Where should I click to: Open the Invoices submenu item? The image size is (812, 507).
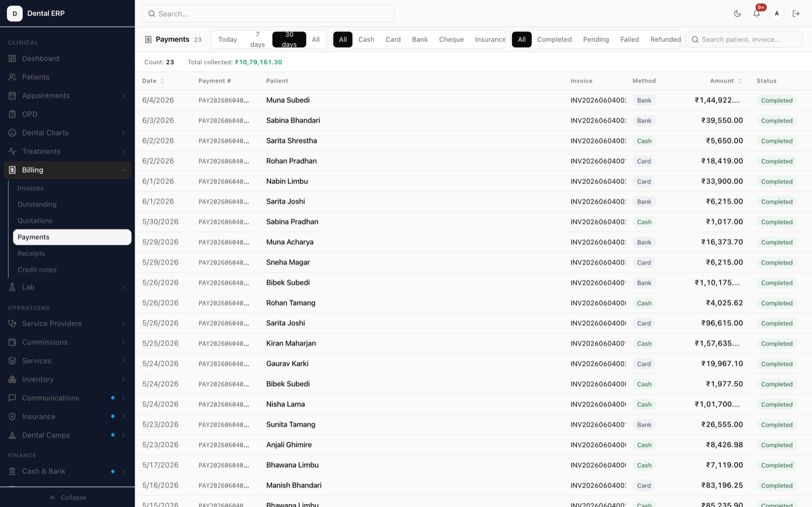click(x=72, y=188)
